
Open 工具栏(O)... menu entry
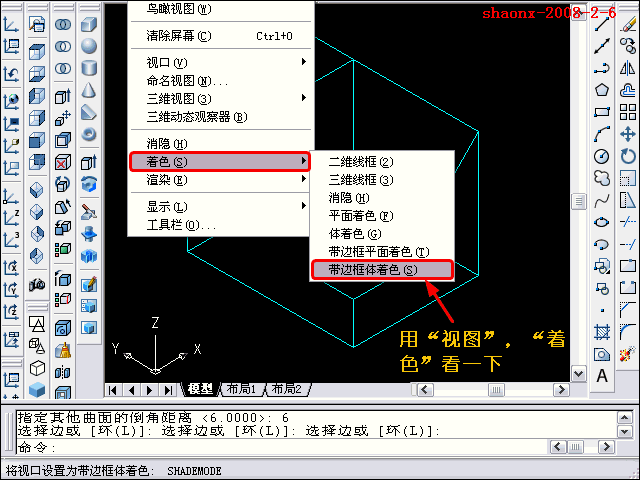click(x=220, y=225)
